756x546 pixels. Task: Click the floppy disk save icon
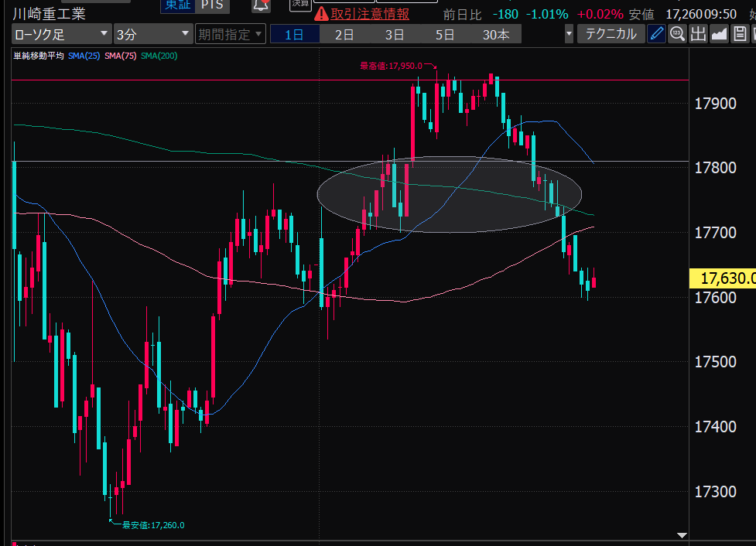click(740, 33)
